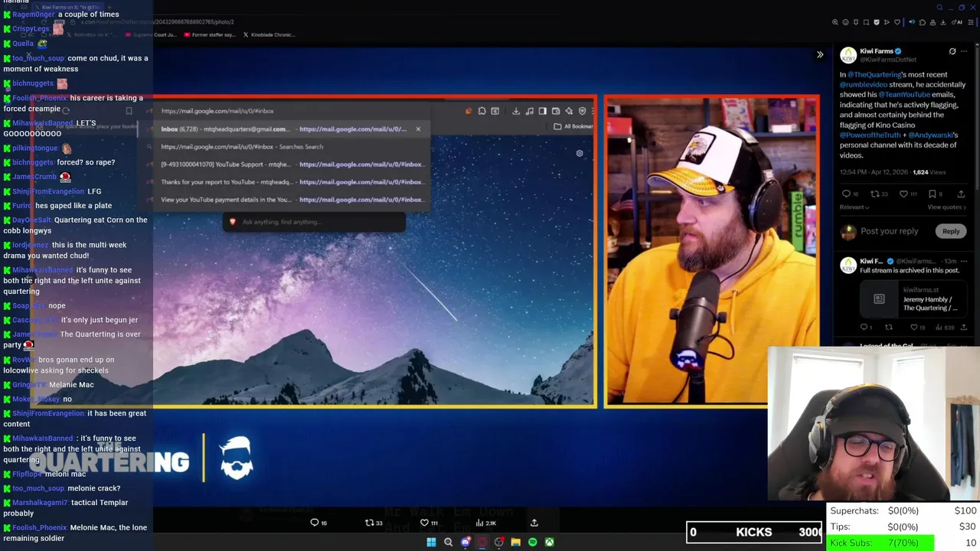Click the Kiwi Farms profile avatar on the main post

(848, 55)
